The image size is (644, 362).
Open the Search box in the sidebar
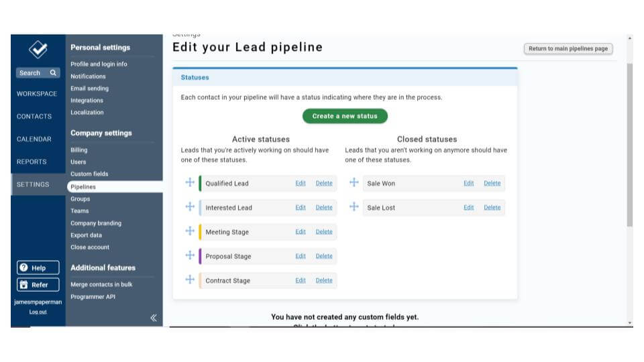pyautogui.click(x=38, y=72)
